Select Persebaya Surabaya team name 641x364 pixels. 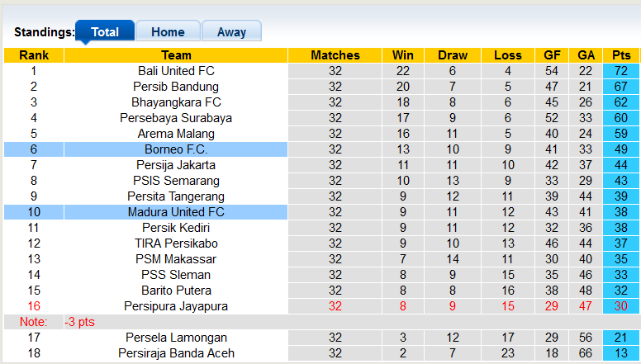(x=176, y=118)
